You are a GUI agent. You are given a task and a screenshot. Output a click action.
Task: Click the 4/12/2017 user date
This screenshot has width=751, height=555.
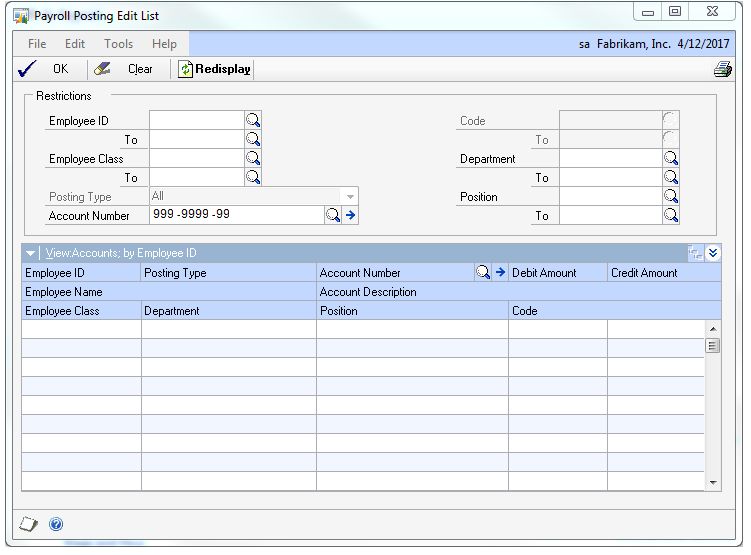click(x=703, y=44)
